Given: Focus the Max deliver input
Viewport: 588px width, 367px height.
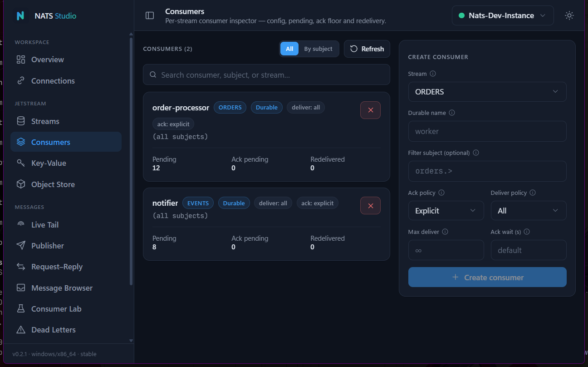Looking at the screenshot, I should pos(446,250).
